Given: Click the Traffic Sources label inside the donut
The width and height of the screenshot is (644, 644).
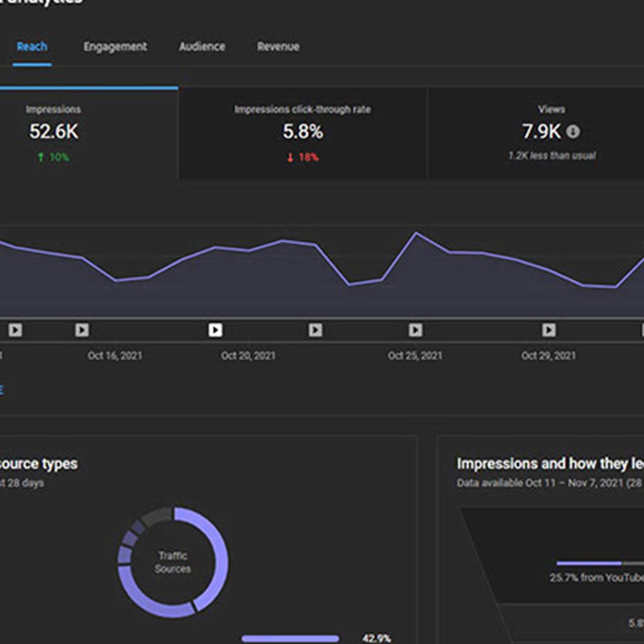Looking at the screenshot, I should 173,562.
